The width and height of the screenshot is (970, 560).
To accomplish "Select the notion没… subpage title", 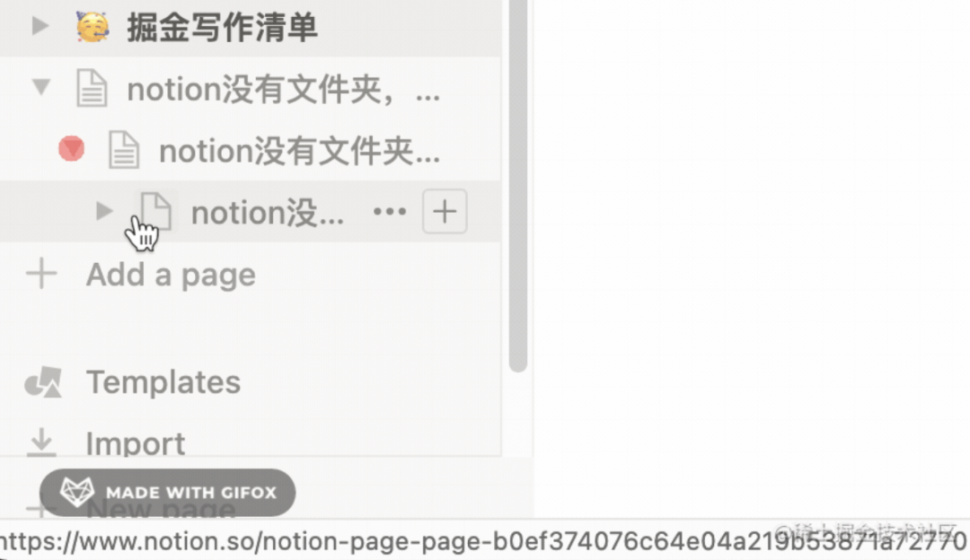I will [268, 213].
